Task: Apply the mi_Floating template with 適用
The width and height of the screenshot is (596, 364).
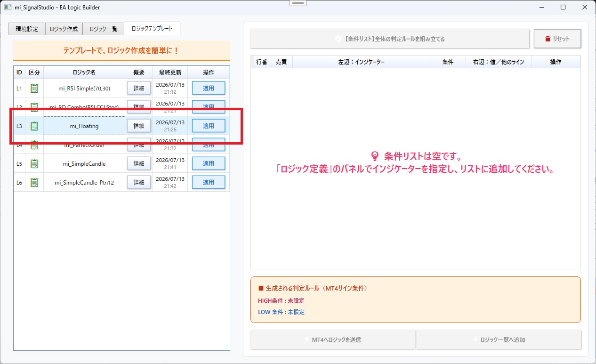Action: [x=209, y=126]
